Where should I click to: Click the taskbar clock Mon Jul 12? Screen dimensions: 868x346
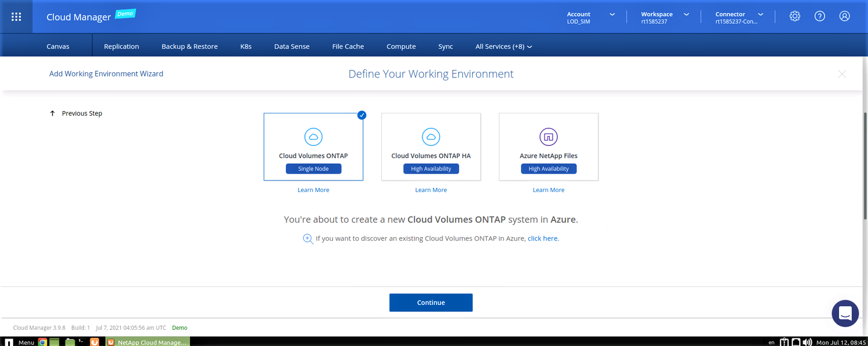point(840,343)
